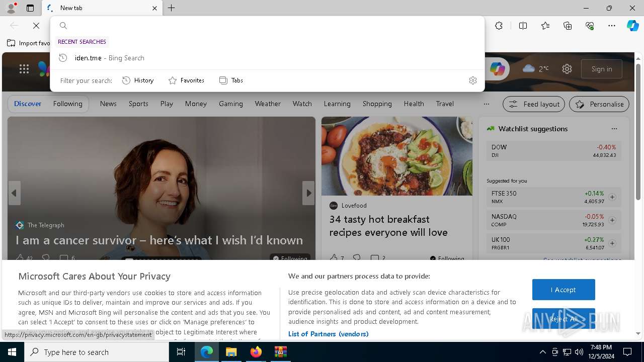Viewport: 644px width, 362px height.
Task: Open the Play category
Action: click(167, 104)
